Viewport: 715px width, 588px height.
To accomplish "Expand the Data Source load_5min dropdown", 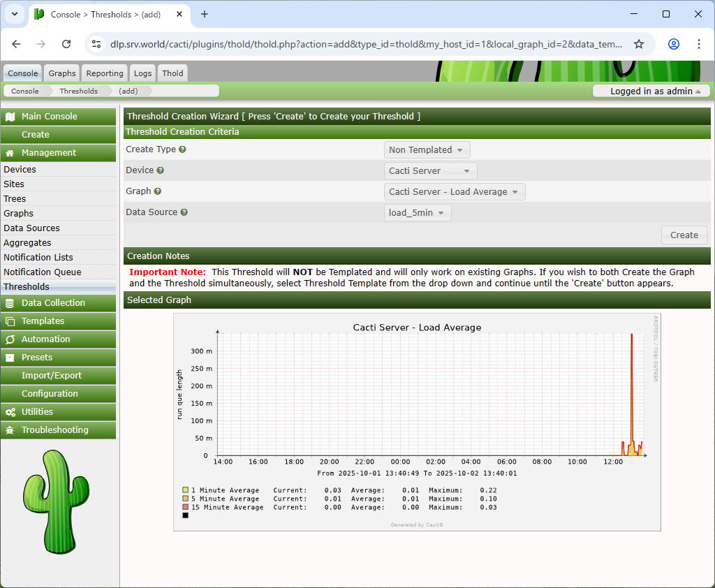I will [x=417, y=213].
